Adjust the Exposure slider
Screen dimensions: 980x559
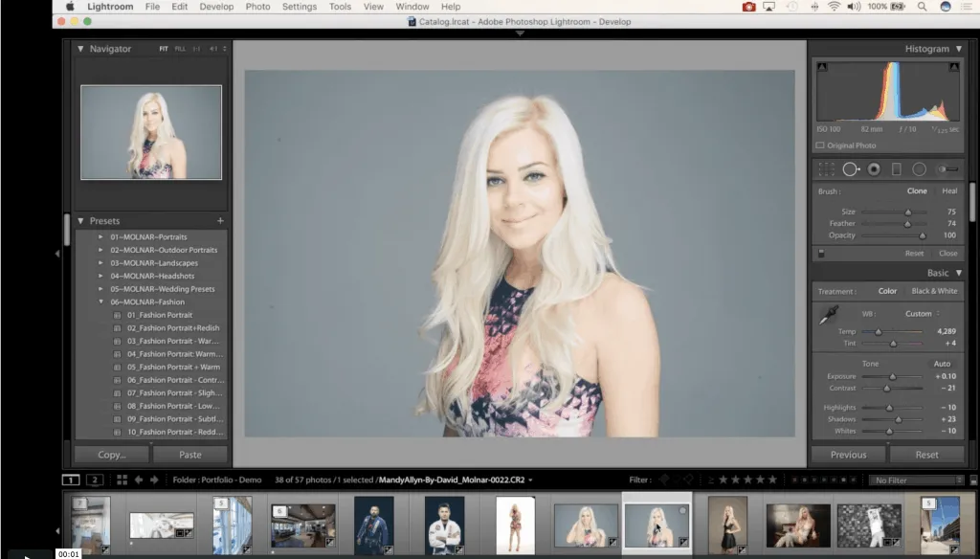click(893, 376)
